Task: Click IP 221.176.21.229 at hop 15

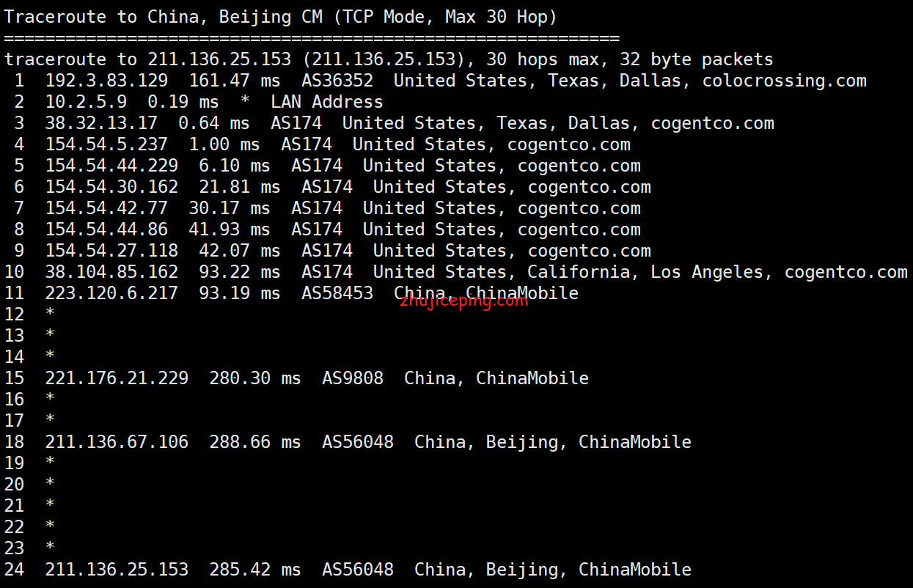Action: (117, 378)
